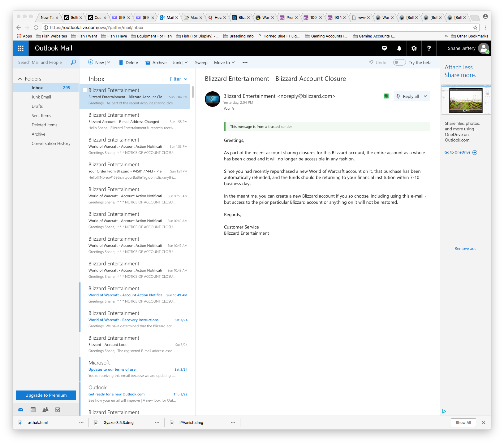Click the Archive box icon
This screenshot has height=445, width=504.
(x=148, y=63)
